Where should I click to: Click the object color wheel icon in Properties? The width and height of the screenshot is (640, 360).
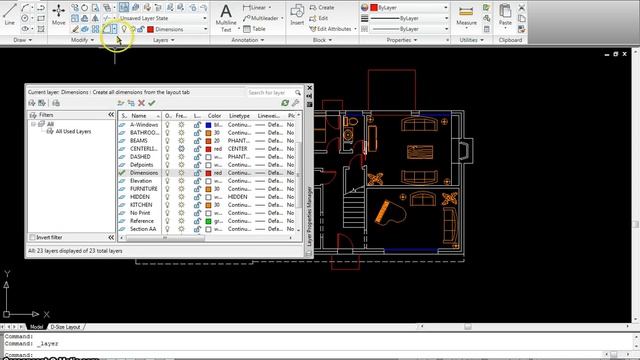tap(364, 7)
